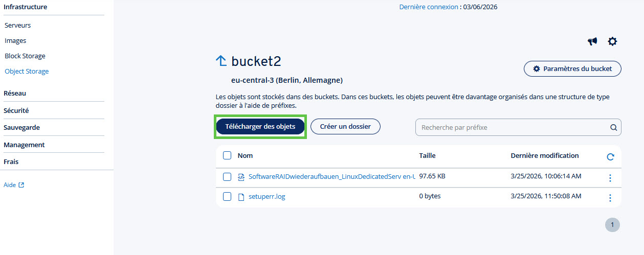The height and width of the screenshot is (255, 644).
Task: Expand the Sauvegarde sidebar section
Action: point(21,128)
